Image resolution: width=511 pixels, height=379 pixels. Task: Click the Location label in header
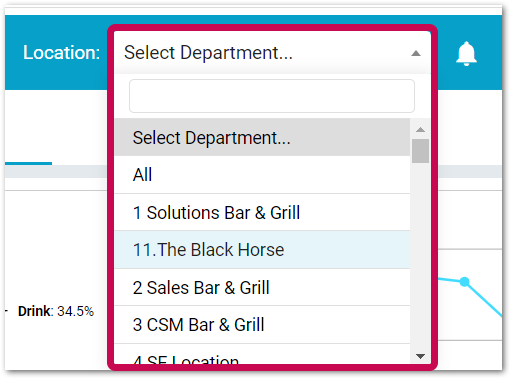pyautogui.click(x=61, y=53)
